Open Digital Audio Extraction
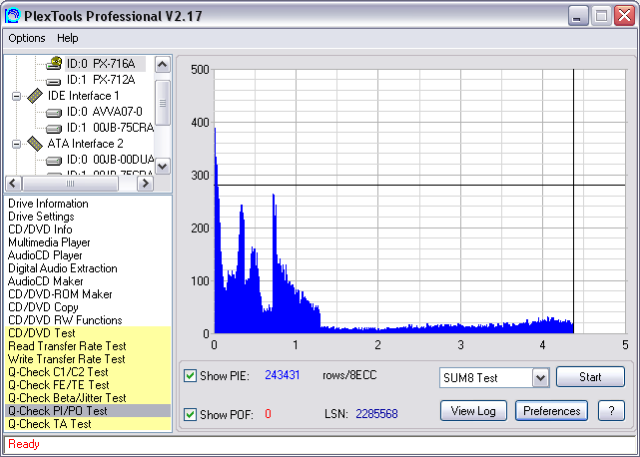This screenshot has height=457, width=640. 62,268
